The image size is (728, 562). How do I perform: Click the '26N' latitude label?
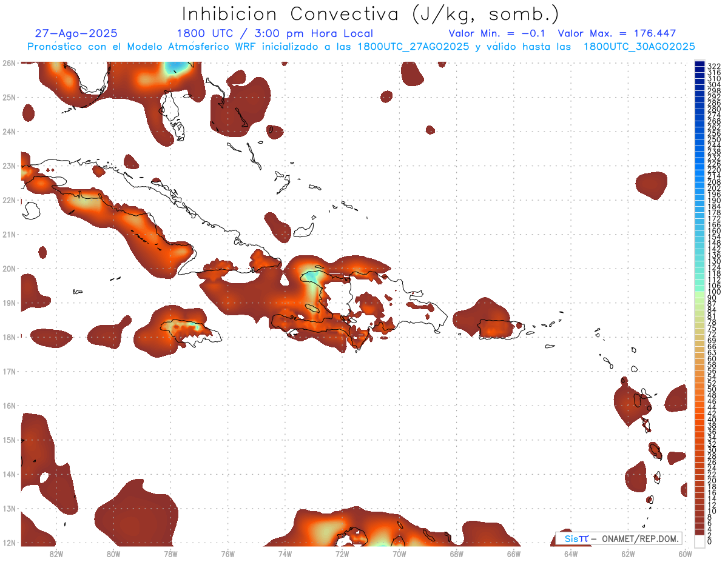[x=8, y=62]
